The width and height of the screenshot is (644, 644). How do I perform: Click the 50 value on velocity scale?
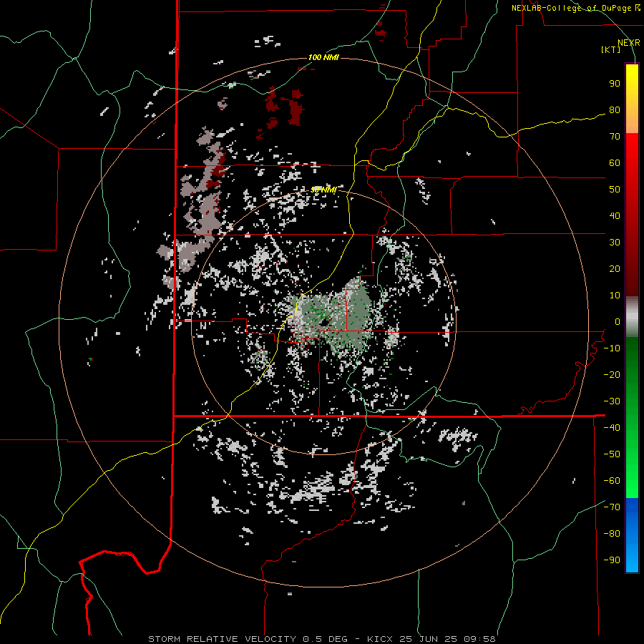pos(615,190)
